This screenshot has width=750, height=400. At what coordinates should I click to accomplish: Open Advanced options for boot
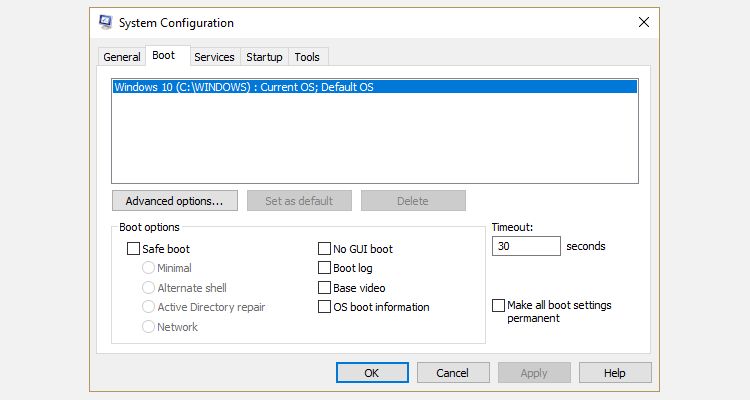click(x=174, y=201)
